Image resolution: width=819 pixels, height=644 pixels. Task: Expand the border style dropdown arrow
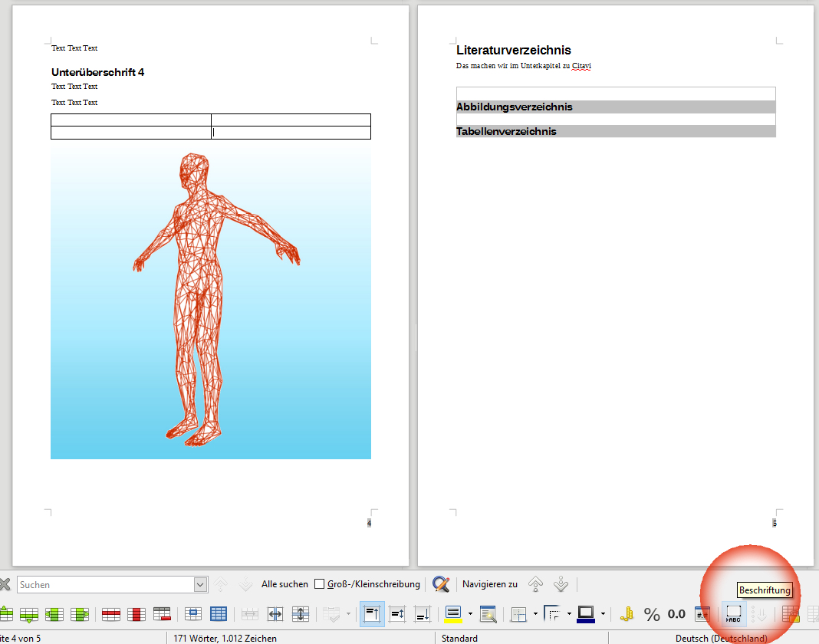569,614
